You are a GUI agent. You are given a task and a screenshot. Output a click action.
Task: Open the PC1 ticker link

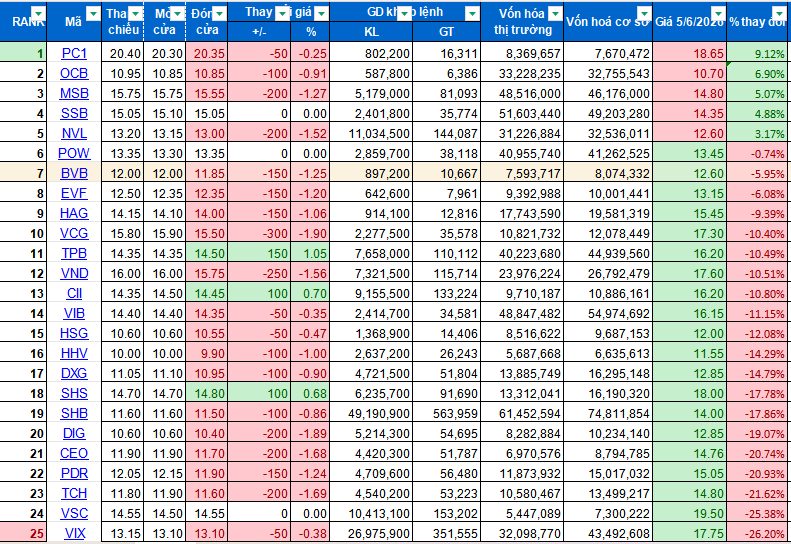(x=74, y=53)
